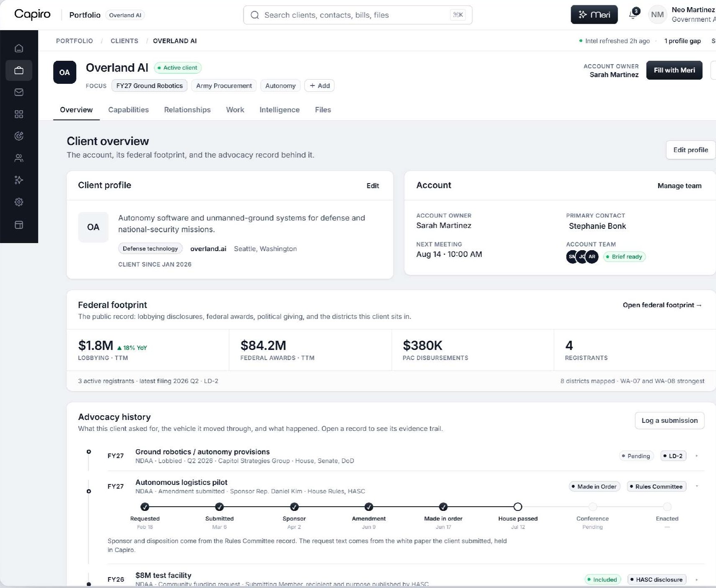Click the CLIENTS breadcrumb
The height and width of the screenshot is (588, 716).
(124, 41)
